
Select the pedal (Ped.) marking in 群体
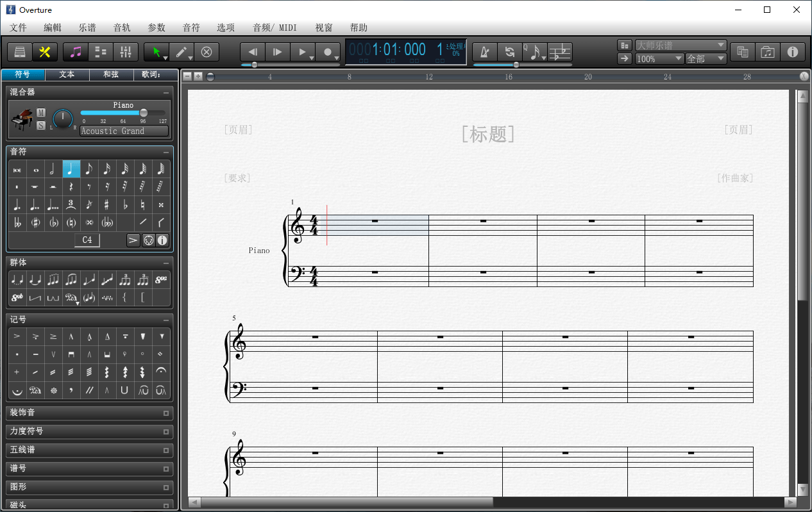tap(71, 298)
